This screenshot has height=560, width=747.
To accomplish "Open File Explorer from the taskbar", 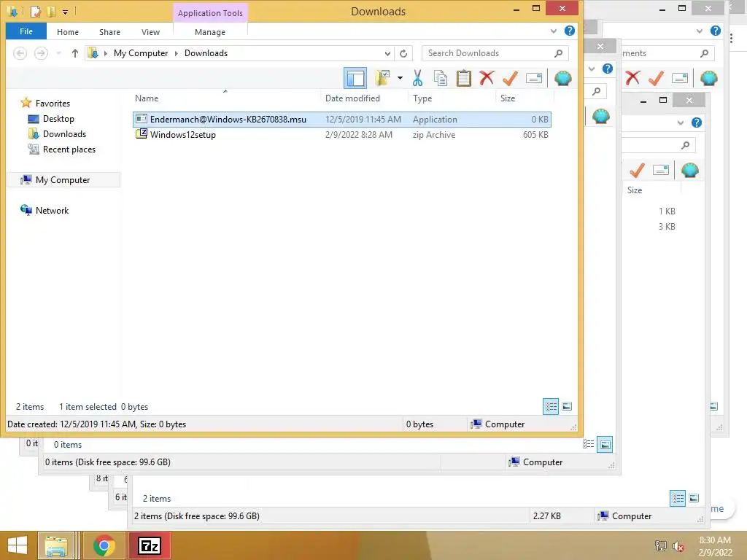I will pyautogui.click(x=57, y=545).
